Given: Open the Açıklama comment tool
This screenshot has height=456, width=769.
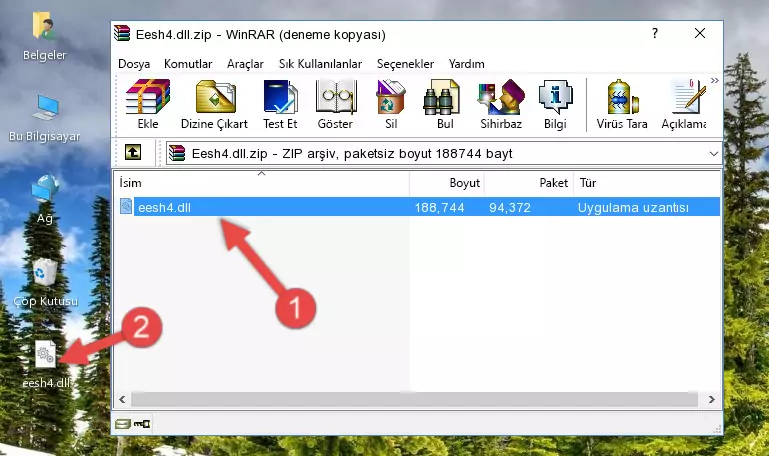Looking at the screenshot, I should (684, 104).
